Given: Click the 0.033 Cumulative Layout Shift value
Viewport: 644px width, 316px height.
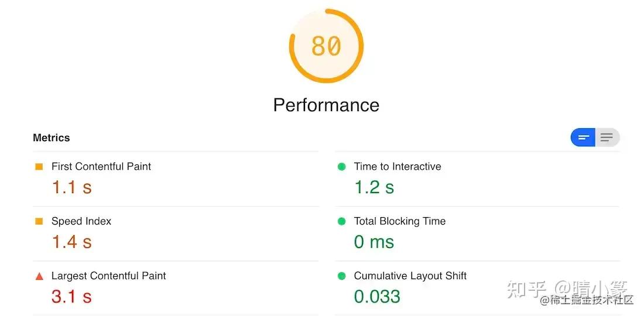Looking at the screenshot, I should click(377, 296).
